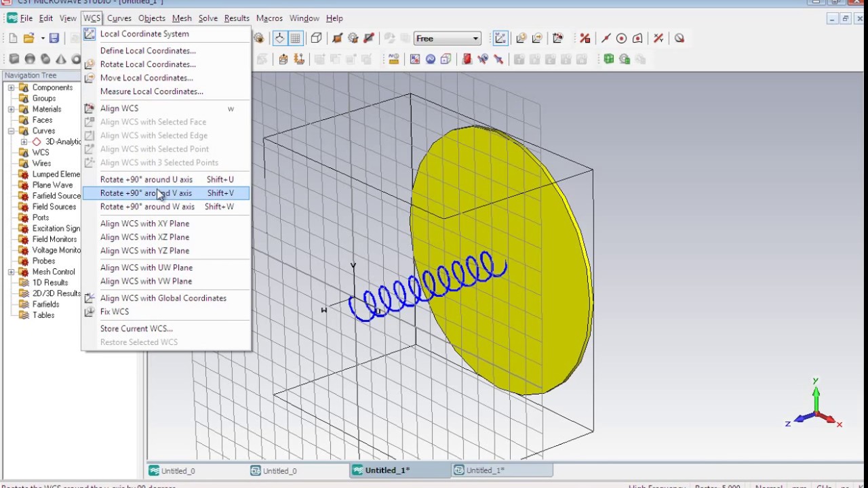The height and width of the screenshot is (488, 868).
Task: Click the extrude toolbar icon with up arrow
Action: point(283,59)
